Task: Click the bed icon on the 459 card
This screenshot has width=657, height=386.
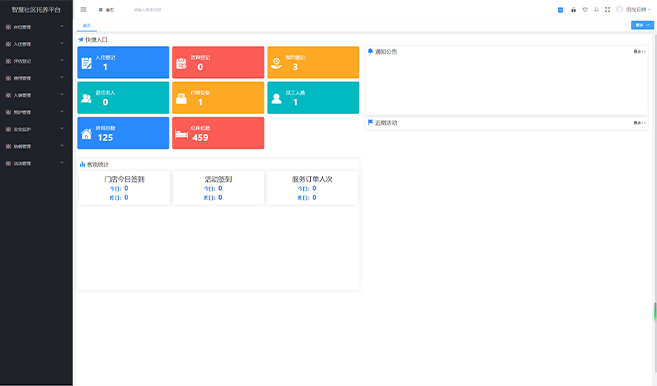Action: (181, 134)
